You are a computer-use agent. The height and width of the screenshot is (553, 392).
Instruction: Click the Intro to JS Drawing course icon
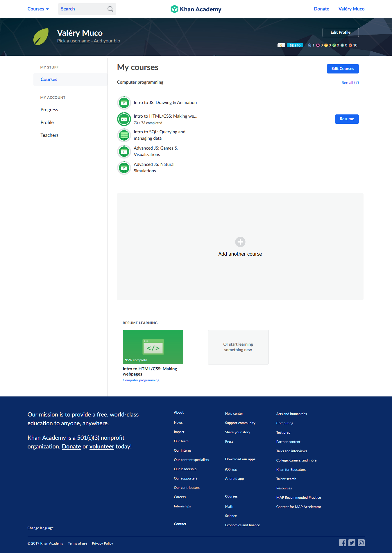tap(124, 103)
